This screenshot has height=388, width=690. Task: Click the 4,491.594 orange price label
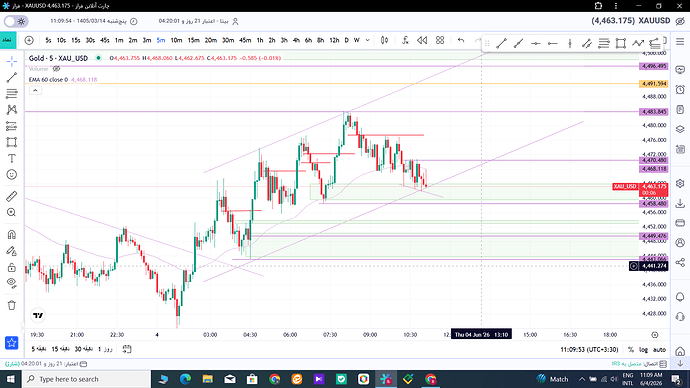pyautogui.click(x=653, y=84)
